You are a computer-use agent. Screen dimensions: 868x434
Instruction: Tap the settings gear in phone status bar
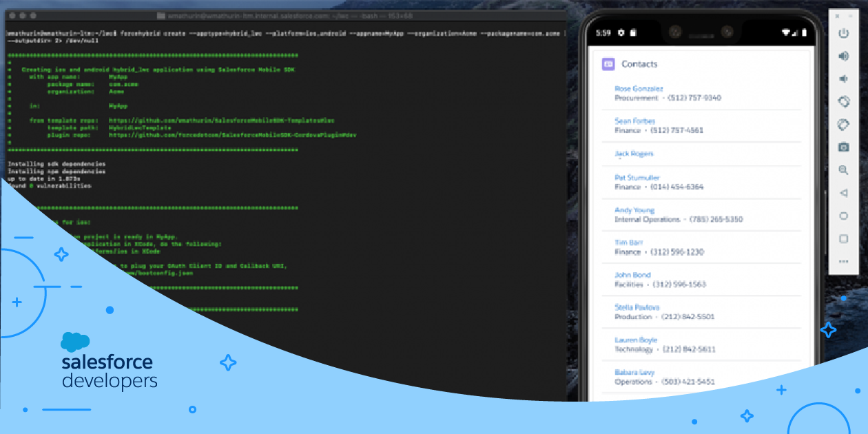tap(621, 32)
